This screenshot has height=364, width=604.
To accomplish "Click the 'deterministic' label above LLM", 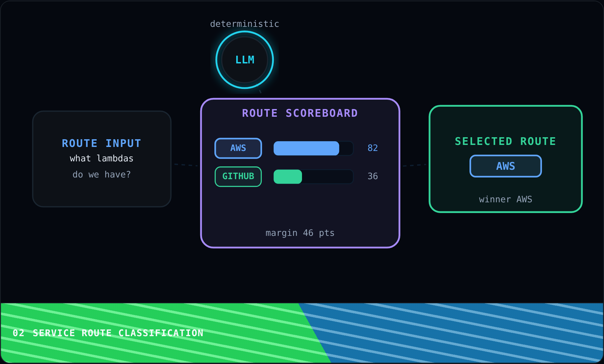I will click(x=245, y=24).
